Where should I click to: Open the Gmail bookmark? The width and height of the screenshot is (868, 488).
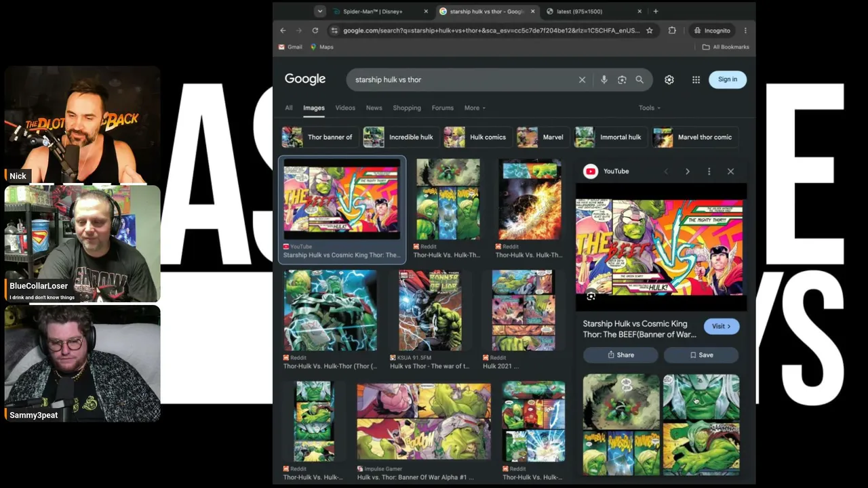coord(290,47)
